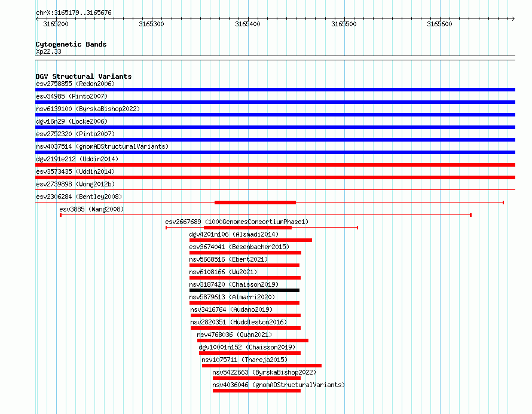Viewport: 532px width, 414px height.
Task: Click esv2739898 (Wong2012b) label
Action: pos(75,184)
